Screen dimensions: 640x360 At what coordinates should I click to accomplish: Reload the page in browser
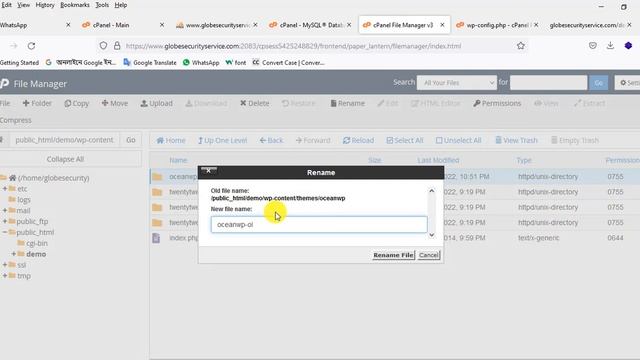click(31, 46)
